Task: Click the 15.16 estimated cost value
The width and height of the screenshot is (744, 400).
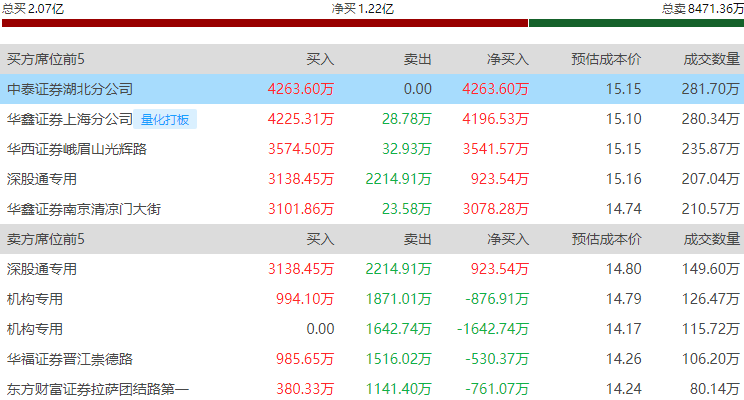Action: coord(623,179)
